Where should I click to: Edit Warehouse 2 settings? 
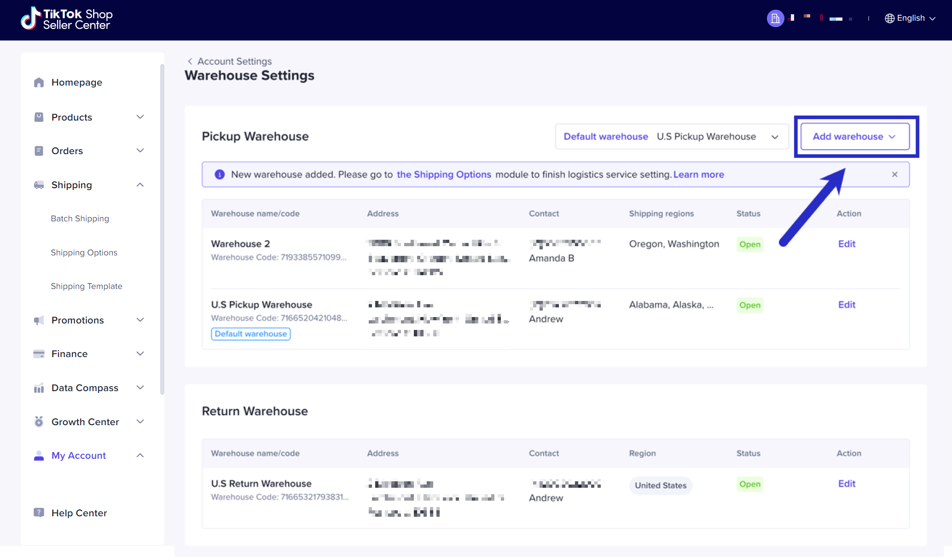click(x=847, y=243)
